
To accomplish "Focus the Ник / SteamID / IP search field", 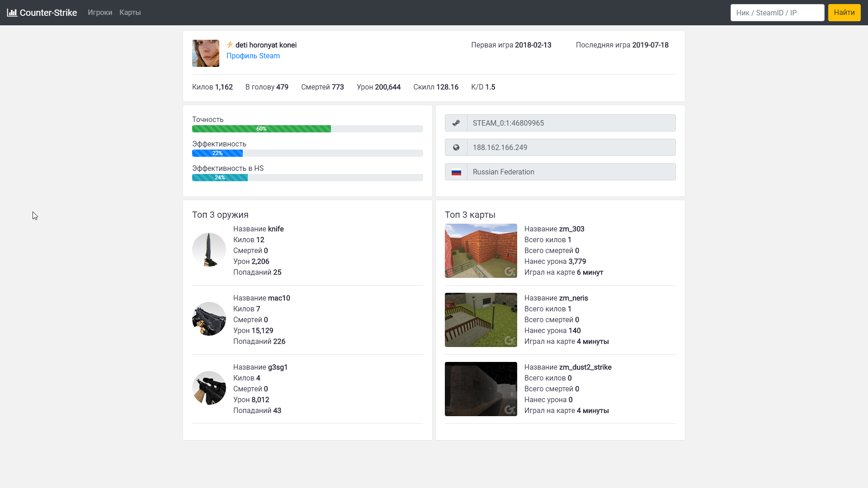I will click(778, 13).
